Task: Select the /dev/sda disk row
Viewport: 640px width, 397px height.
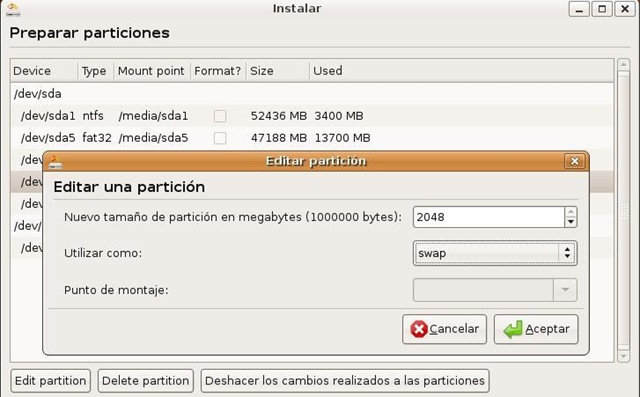Action: tap(312, 94)
